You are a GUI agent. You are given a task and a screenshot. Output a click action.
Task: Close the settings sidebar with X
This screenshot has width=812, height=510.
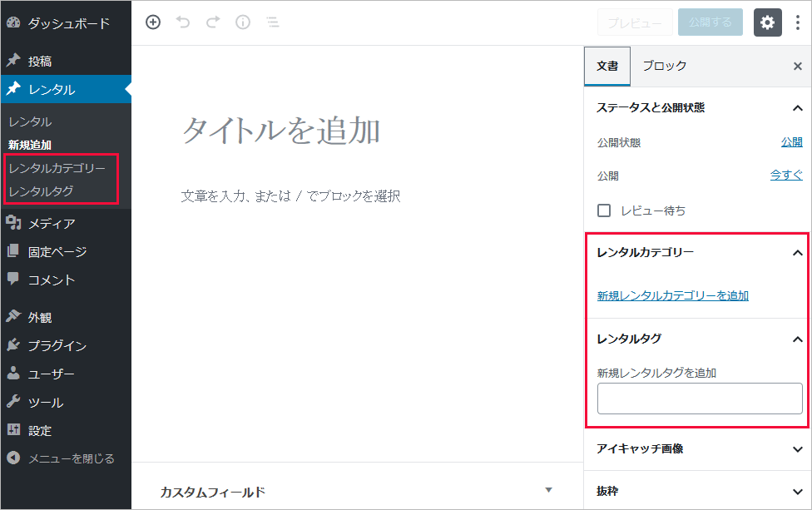(797, 67)
